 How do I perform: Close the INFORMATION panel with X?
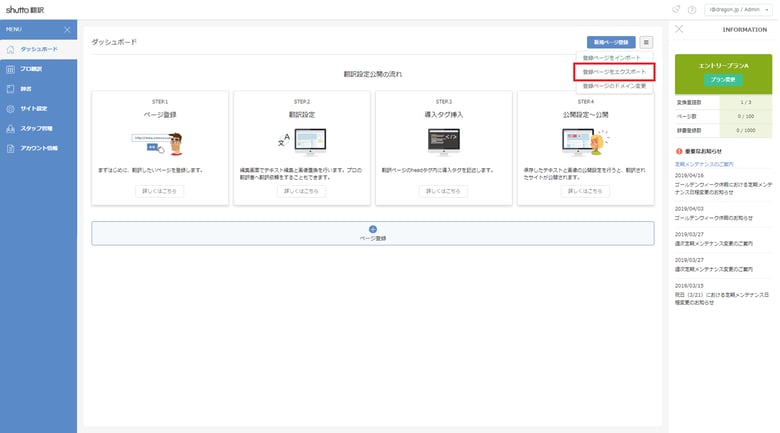point(679,29)
